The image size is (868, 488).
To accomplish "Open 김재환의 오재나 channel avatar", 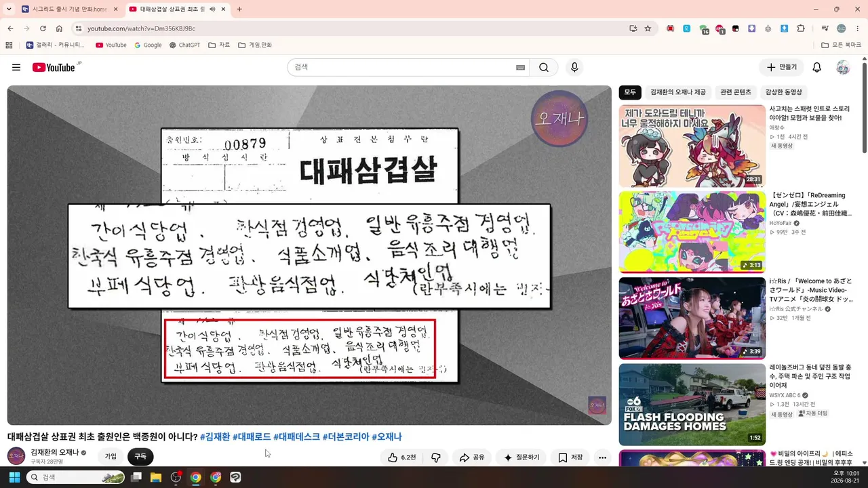I will pyautogui.click(x=16, y=456).
